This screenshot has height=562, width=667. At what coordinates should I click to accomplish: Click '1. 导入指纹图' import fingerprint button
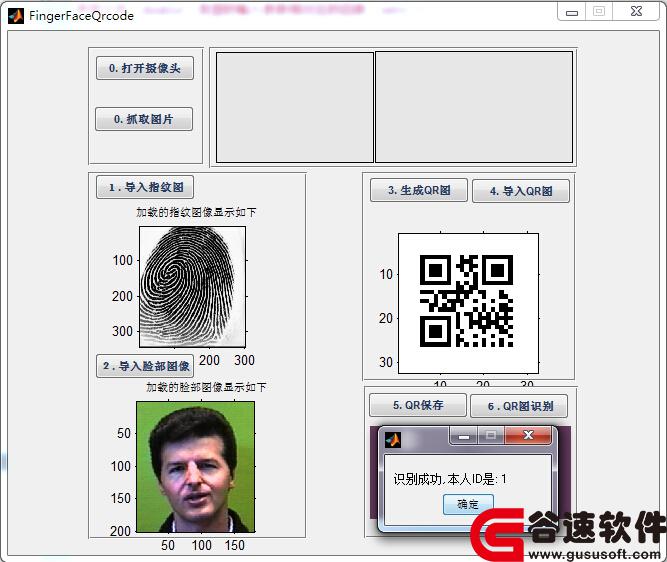point(145,187)
